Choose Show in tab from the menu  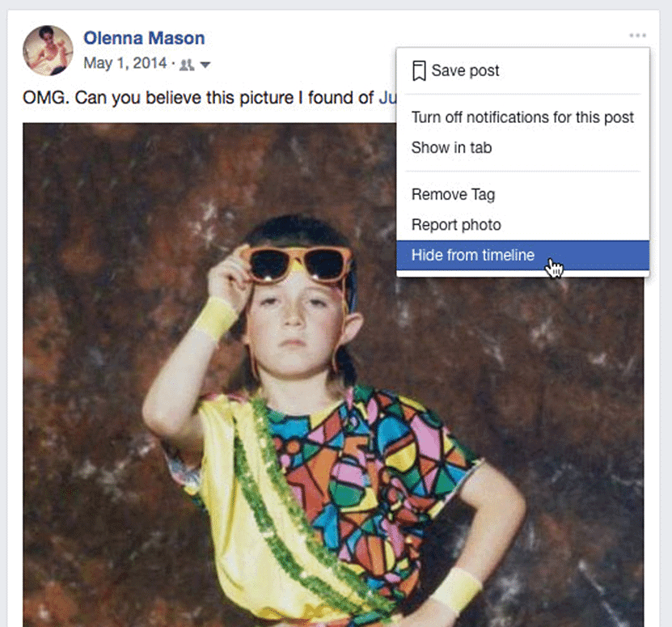pos(451,147)
